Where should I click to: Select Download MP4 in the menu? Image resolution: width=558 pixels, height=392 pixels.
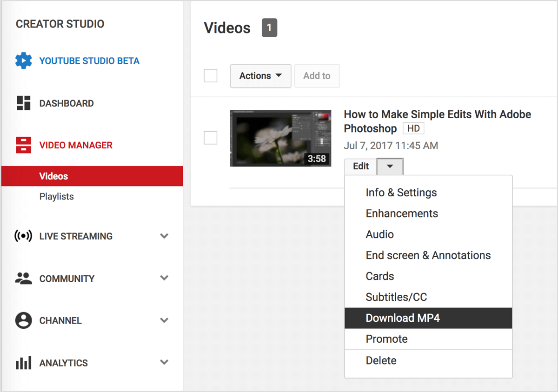428,318
